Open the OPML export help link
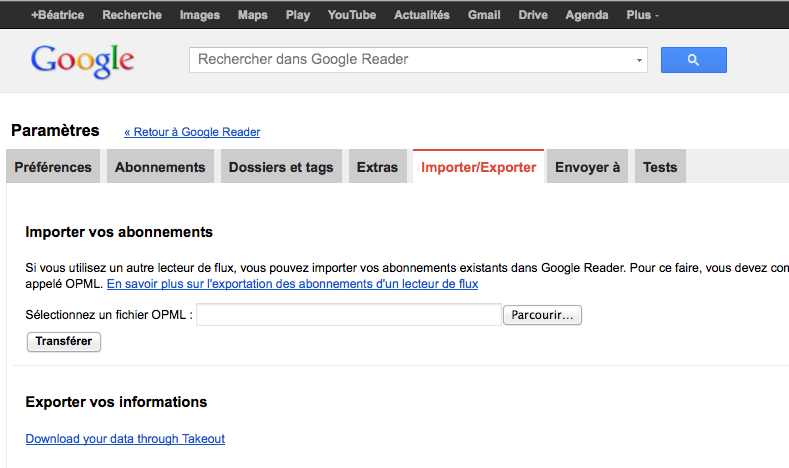Viewport: 789px width, 468px height. (x=292, y=284)
